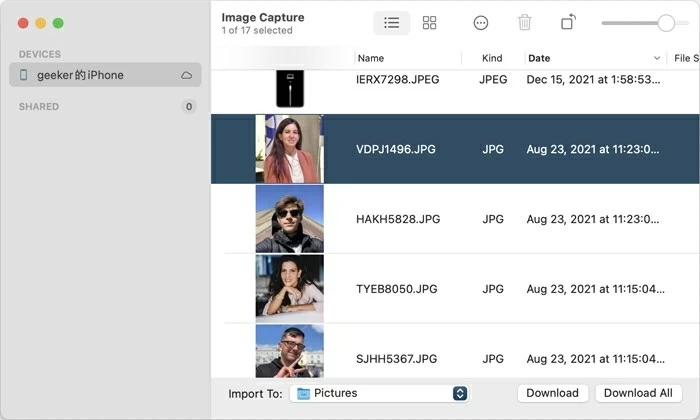
Task: Select the HAKH5828.JPG photo thumbnail
Action: pos(289,219)
